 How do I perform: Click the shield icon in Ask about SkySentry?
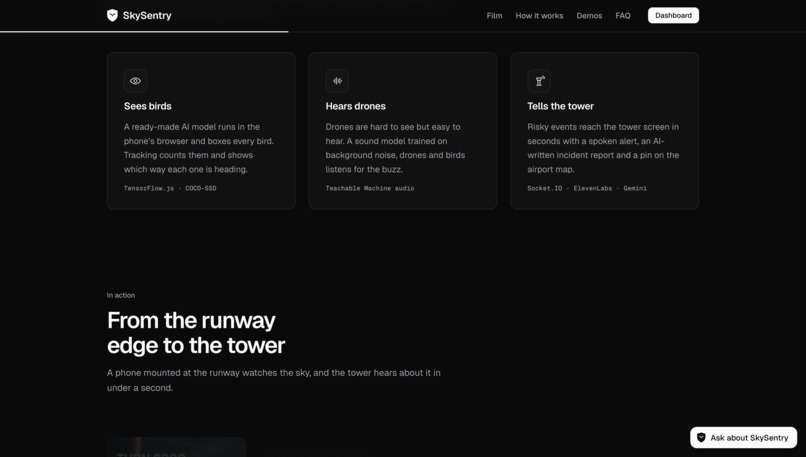[701, 437]
